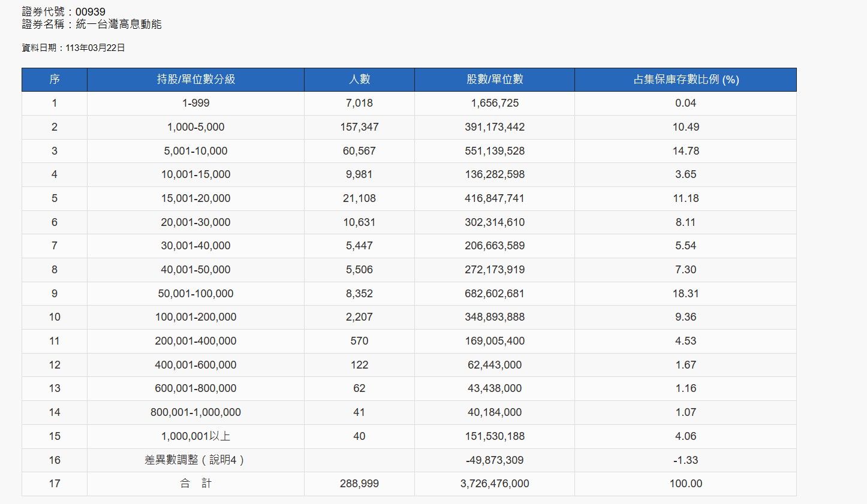Click the 股數/單位數 column header

pyautogui.click(x=495, y=79)
